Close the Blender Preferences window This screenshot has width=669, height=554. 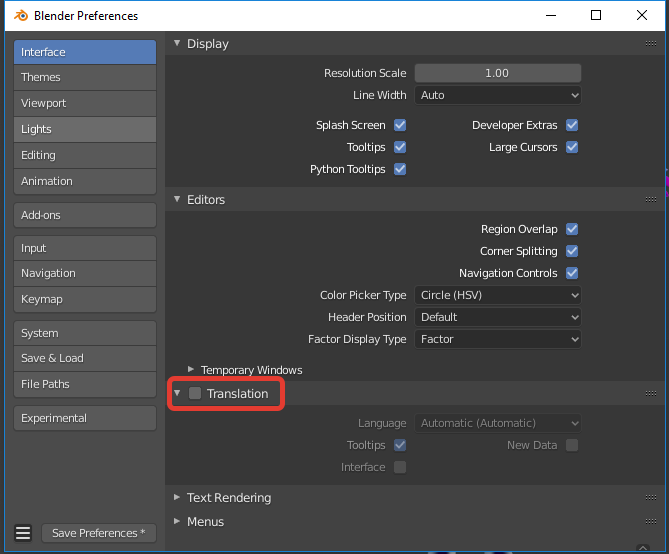[642, 15]
